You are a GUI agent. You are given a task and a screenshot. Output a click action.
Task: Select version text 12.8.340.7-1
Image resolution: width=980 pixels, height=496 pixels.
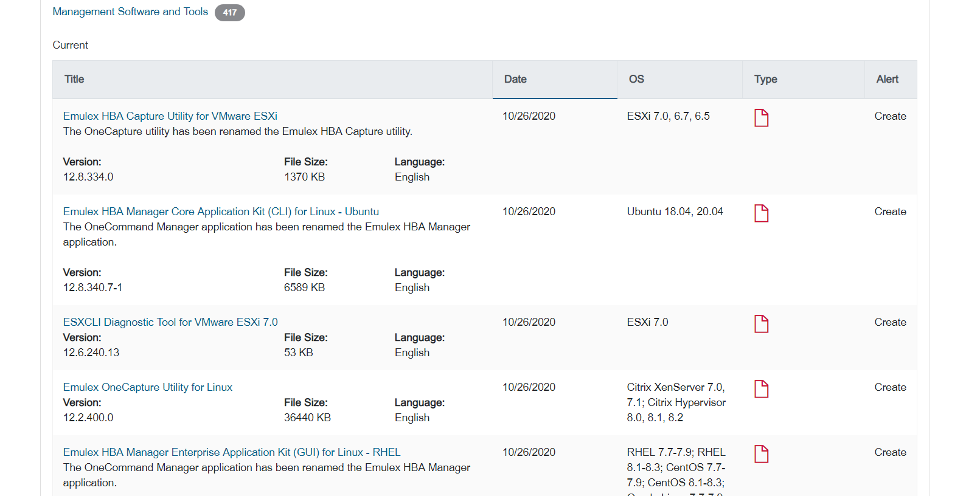(92, 288)
